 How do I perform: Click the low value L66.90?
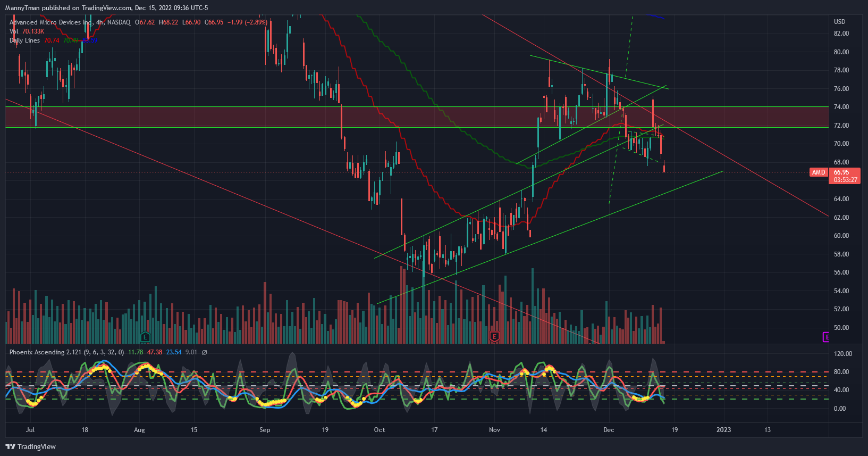coord(191,22)
